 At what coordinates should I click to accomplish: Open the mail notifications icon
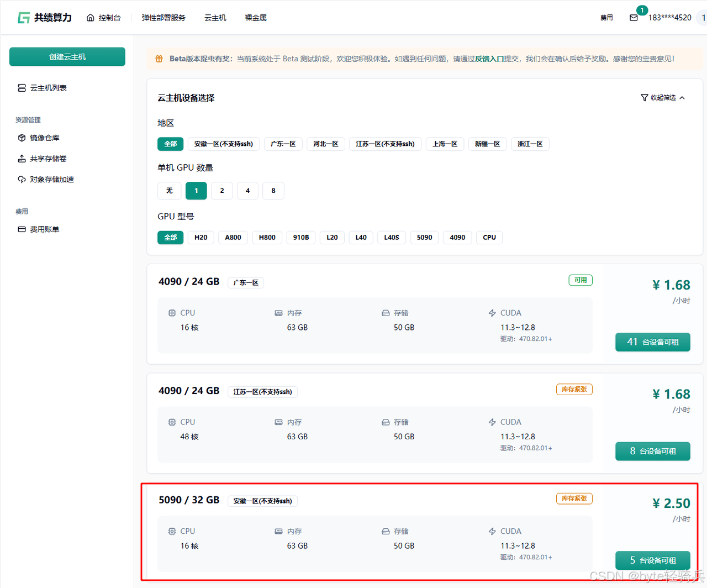click(x=634, y=18)
